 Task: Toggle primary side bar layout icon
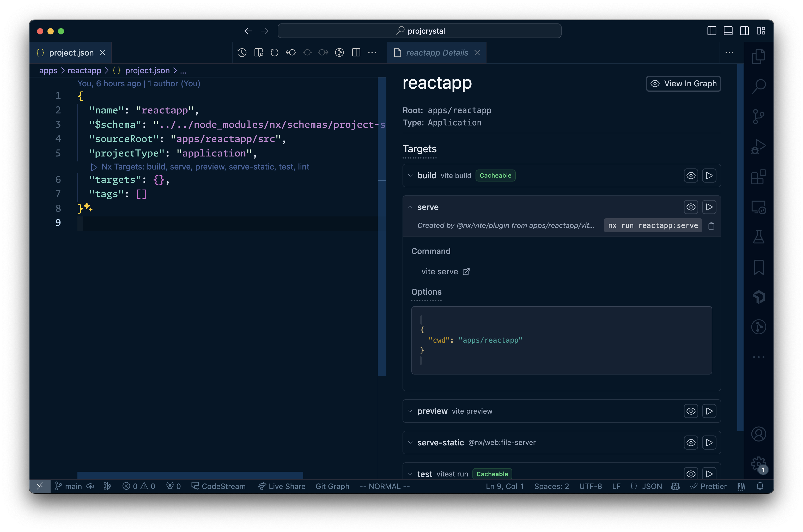click(712, 31)
